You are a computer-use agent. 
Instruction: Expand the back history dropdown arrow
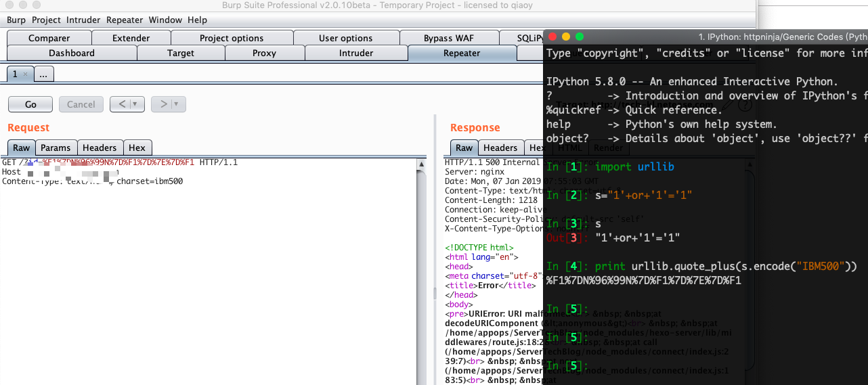point(135,104)
